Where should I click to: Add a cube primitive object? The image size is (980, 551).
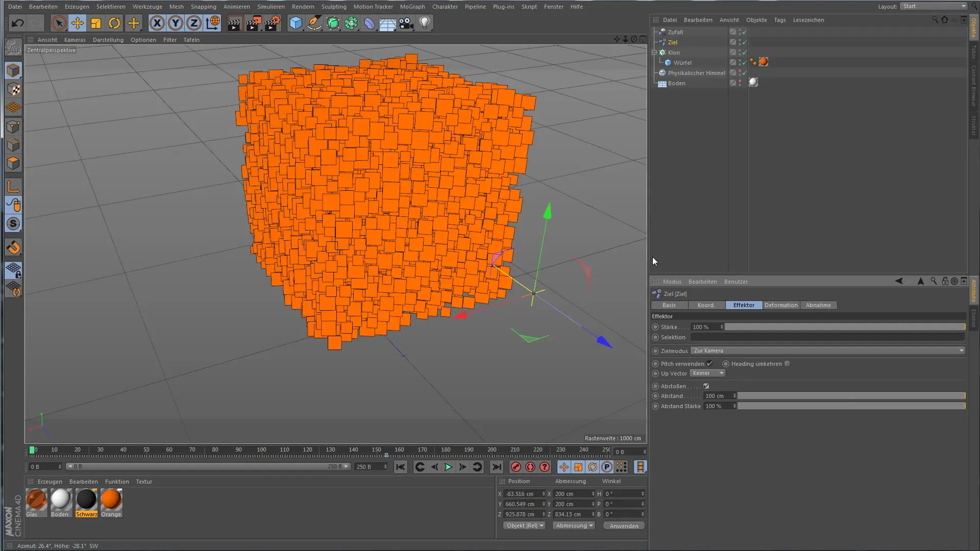(x=296, y=23)
